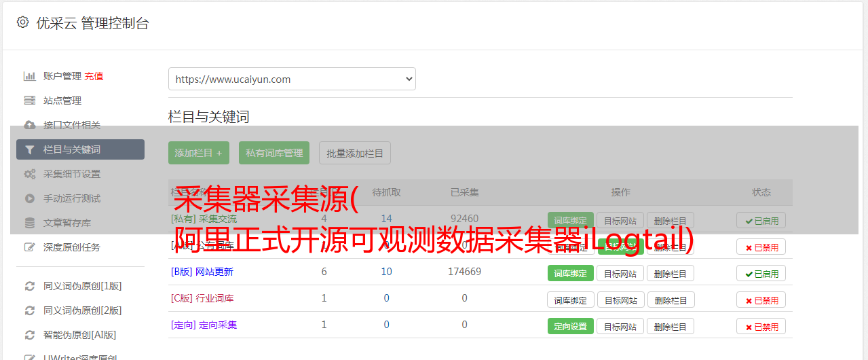Image resolution: width=868 pixels, height=360 pixels.
Task: Toggle 已禁用 status for 定向采集 row
Action: coord(761,327)
